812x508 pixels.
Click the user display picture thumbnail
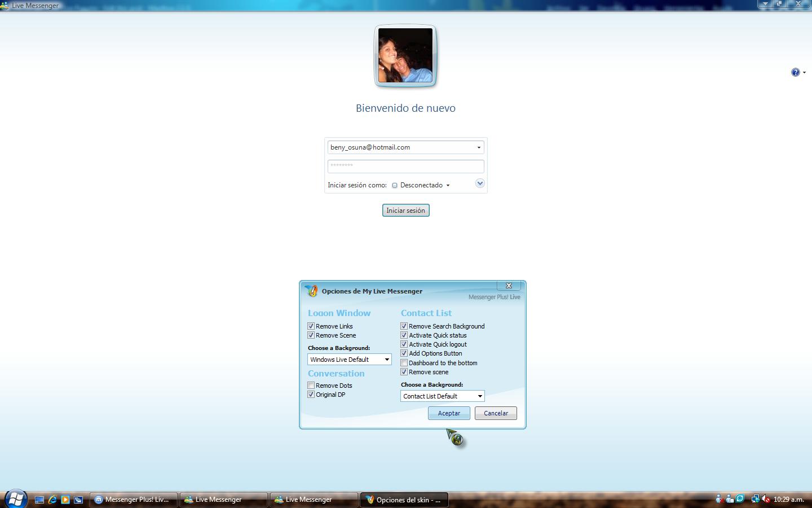coord(405,55)
